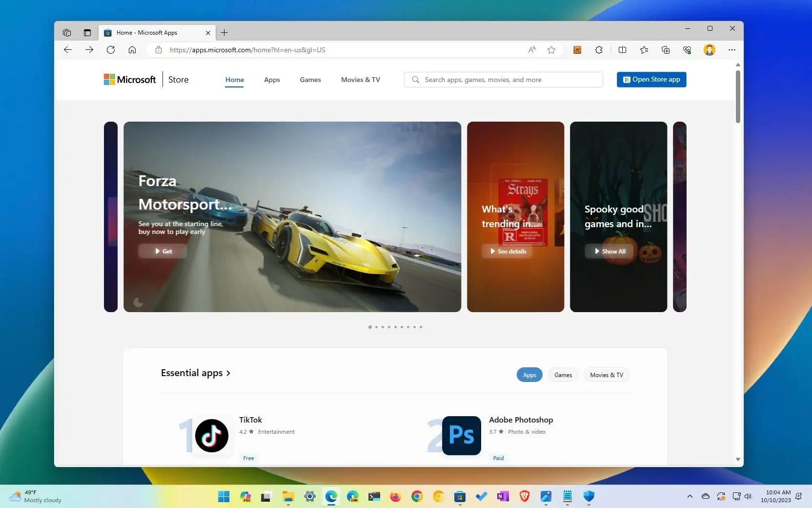
Task: Open the Settings and more ellipsis menu
Action: [x=732, y=50]
